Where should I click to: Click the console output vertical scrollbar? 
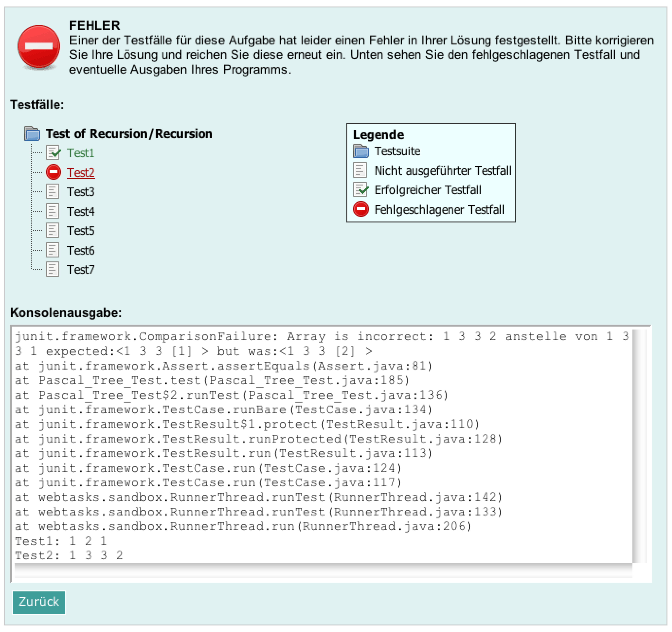click(x=640, y=446)
